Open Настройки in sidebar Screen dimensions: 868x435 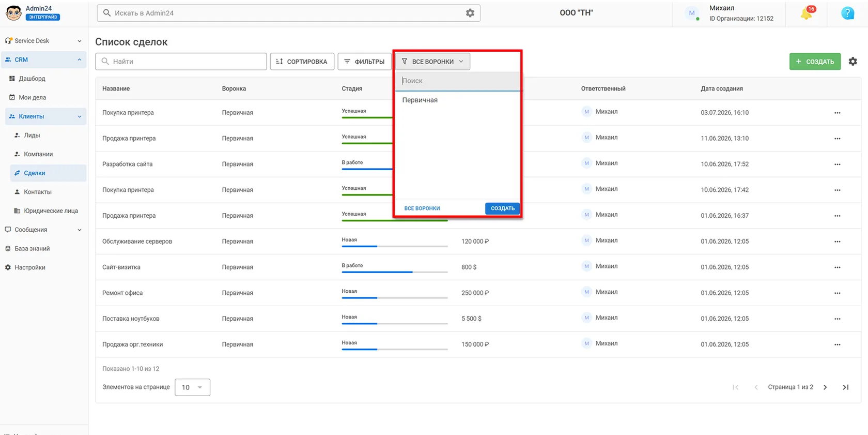pyautogui.click(x=44, y=267)
